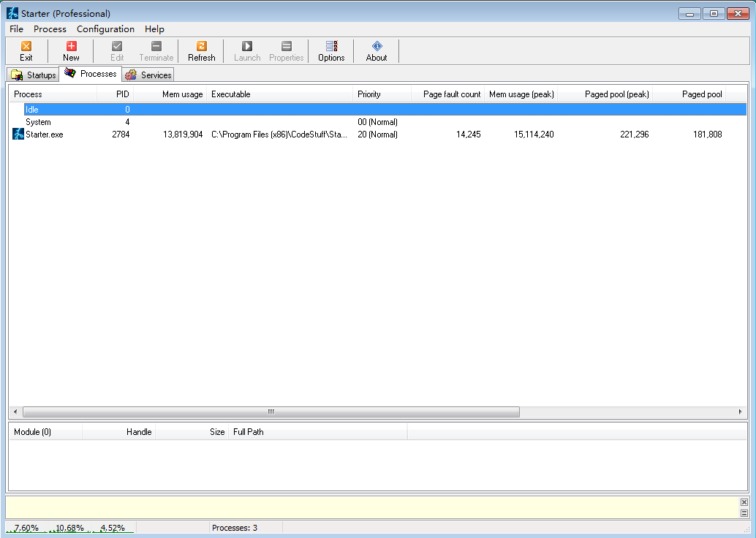Screen dimensions: 756x538
Task: Open the Configuration menu
Action: pyautogui.click(x=105, y=29)
